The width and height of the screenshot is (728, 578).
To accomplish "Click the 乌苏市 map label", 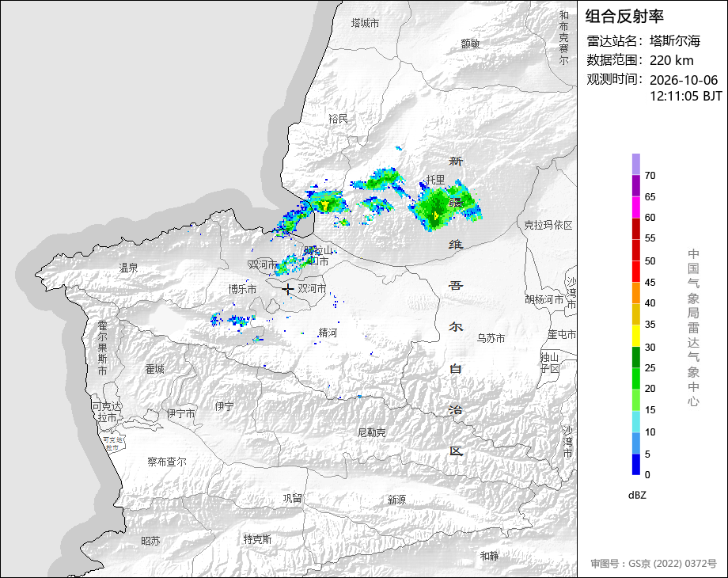I will (491, 339).
